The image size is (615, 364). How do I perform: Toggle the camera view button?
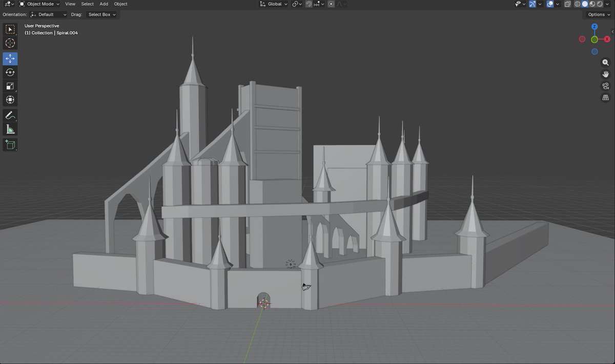click(605, 85)
